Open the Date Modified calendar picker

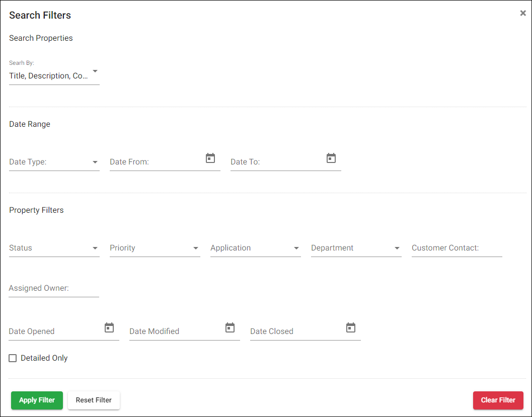pos(230,327)
